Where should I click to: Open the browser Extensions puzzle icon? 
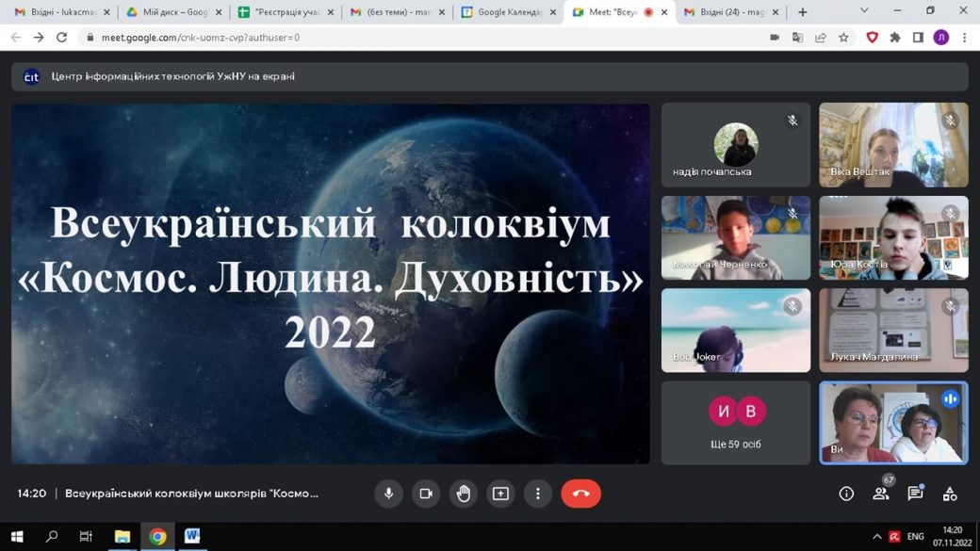(x=895, y=38)
